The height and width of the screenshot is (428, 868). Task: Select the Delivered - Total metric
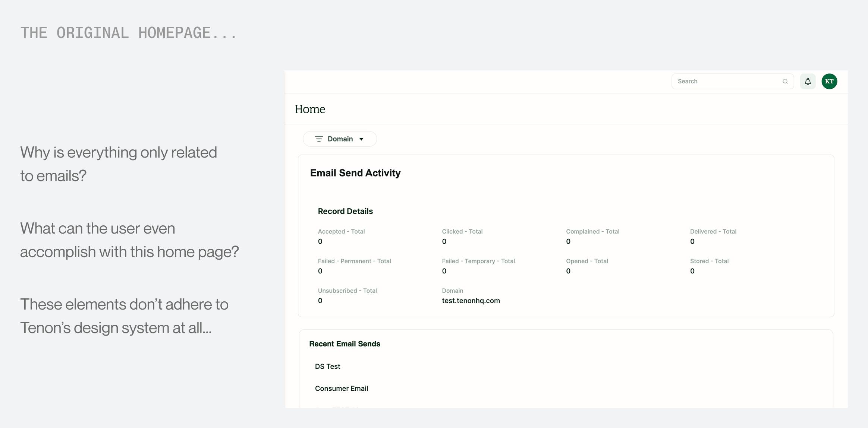[x=713, y=231]
